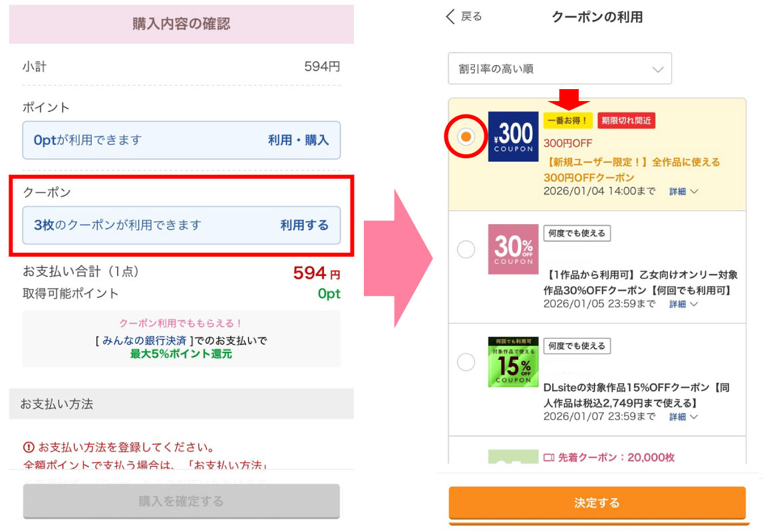Click the pink 30% OFF coupon image
765x532 pixels.
tap(513, 249)
